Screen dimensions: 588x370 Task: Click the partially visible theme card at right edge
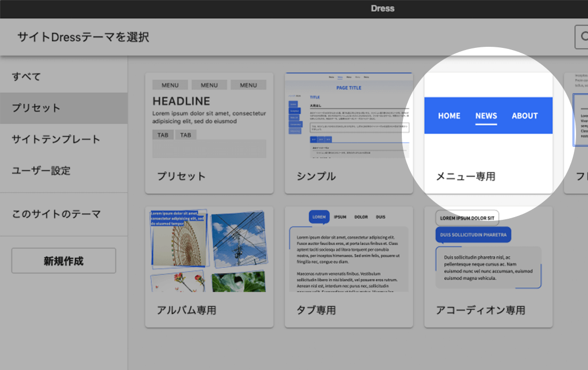tap(577, 133)
